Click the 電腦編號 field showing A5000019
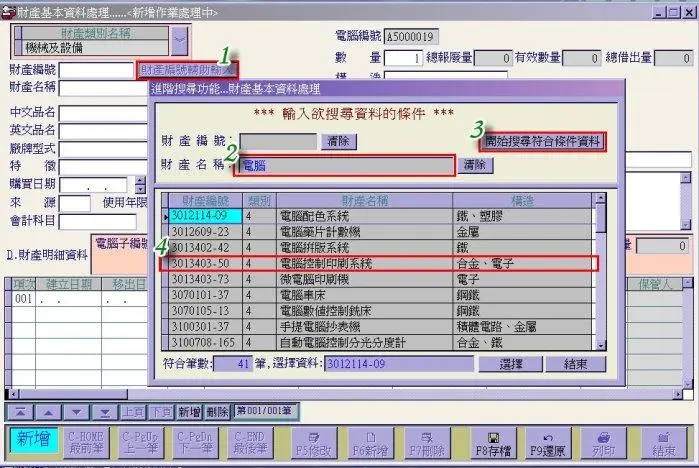 [x=411, y=37]
